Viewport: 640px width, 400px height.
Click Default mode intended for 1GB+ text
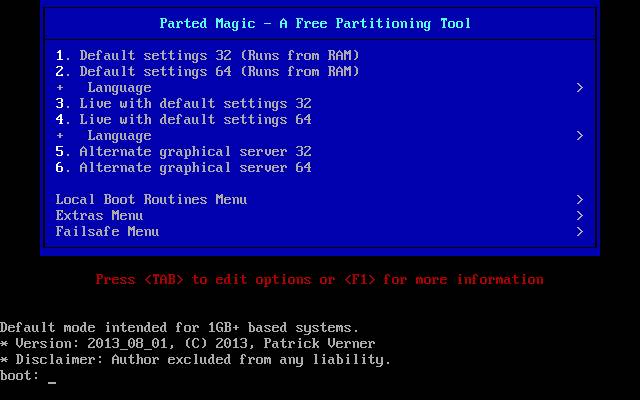(x=180, y=327)
